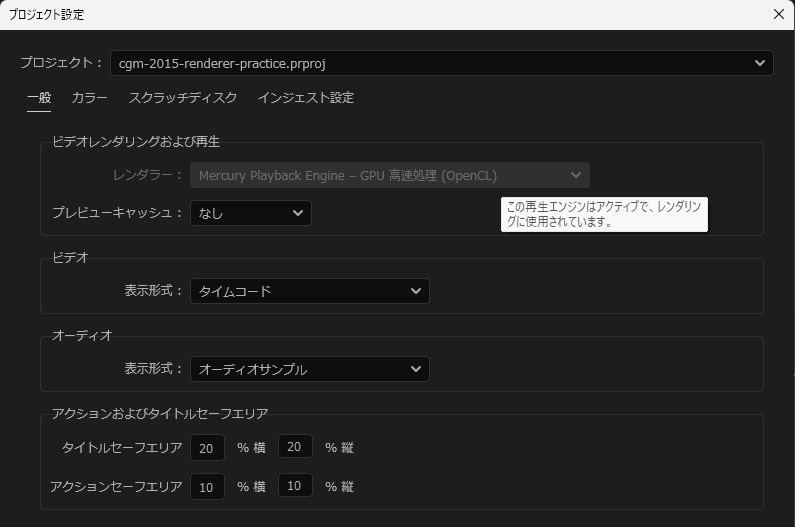Switch to the 一般 tab

[x=39, y=97]
